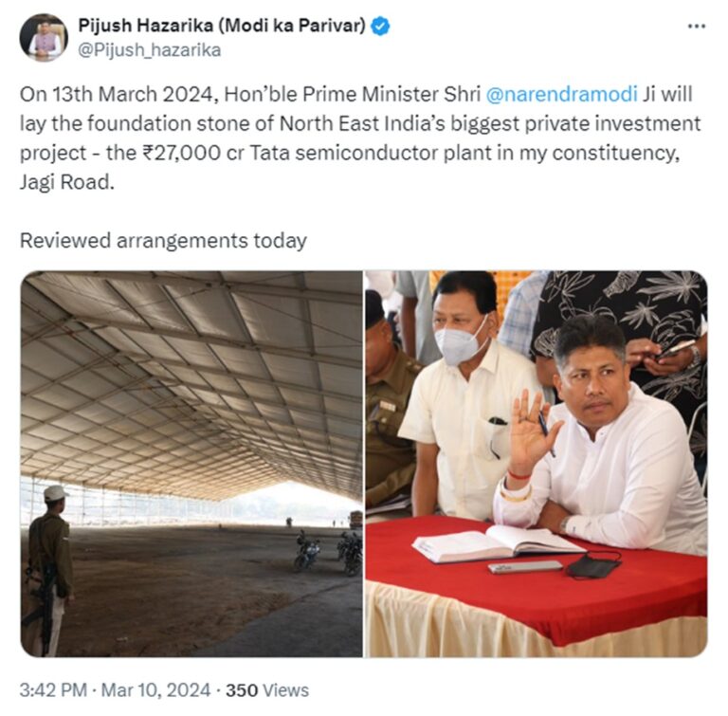The width and height of the screenshot is (728, 716).
Task: Click the open notebook on red tablecloth
Action: [x=498, y=542]
